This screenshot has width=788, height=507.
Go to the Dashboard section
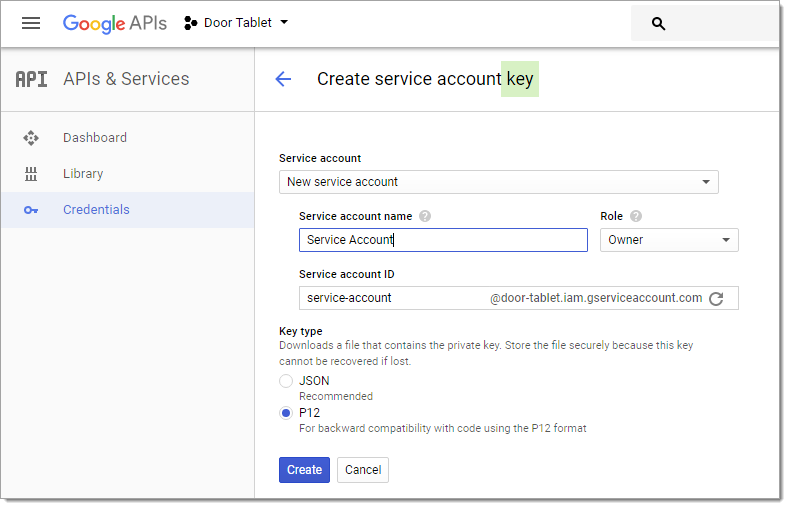point(95,138)
